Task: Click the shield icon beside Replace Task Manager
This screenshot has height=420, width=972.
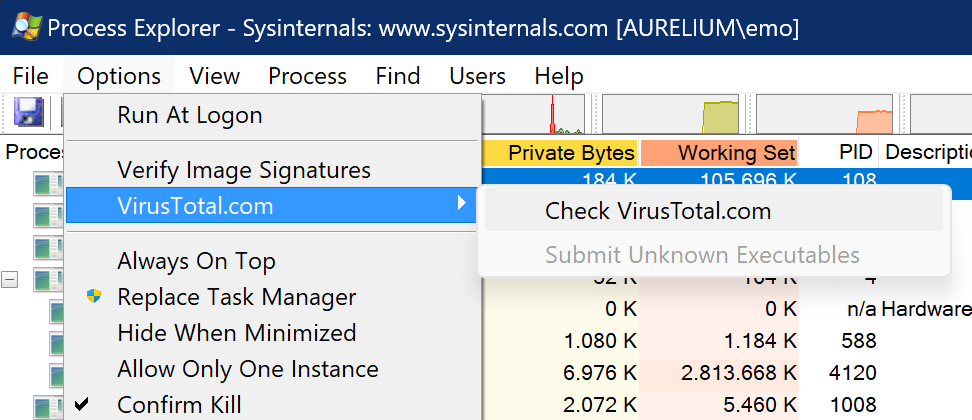Action: point(94,297)
